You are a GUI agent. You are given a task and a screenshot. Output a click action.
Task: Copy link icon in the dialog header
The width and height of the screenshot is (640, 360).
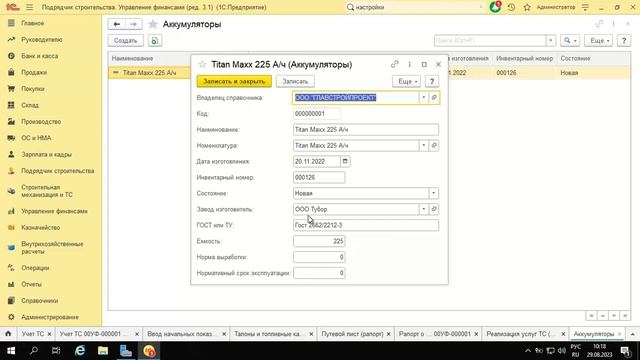tap(394, 64)
